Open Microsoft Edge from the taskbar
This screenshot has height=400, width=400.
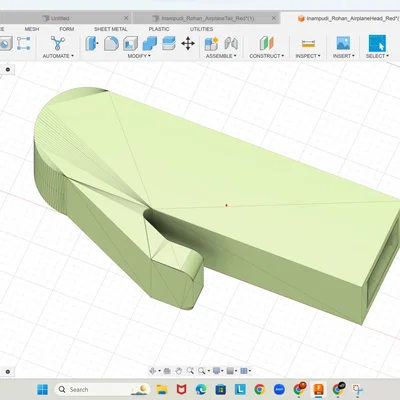tap(201, 389)
